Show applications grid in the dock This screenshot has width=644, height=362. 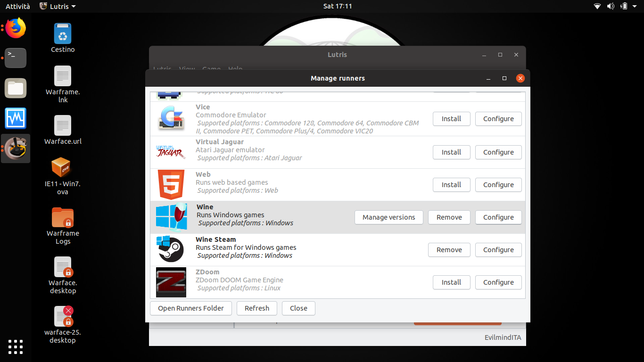pos(16,347)
